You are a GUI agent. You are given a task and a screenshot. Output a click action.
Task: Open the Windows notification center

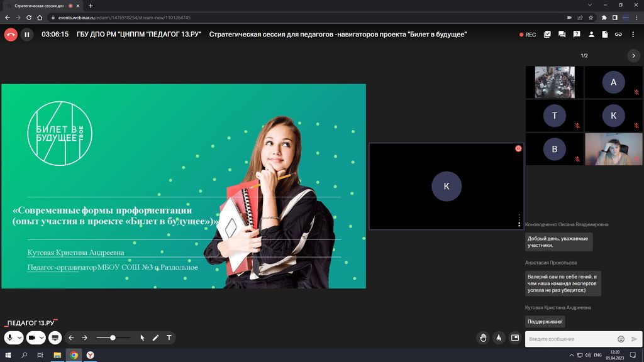coord(633,355)
